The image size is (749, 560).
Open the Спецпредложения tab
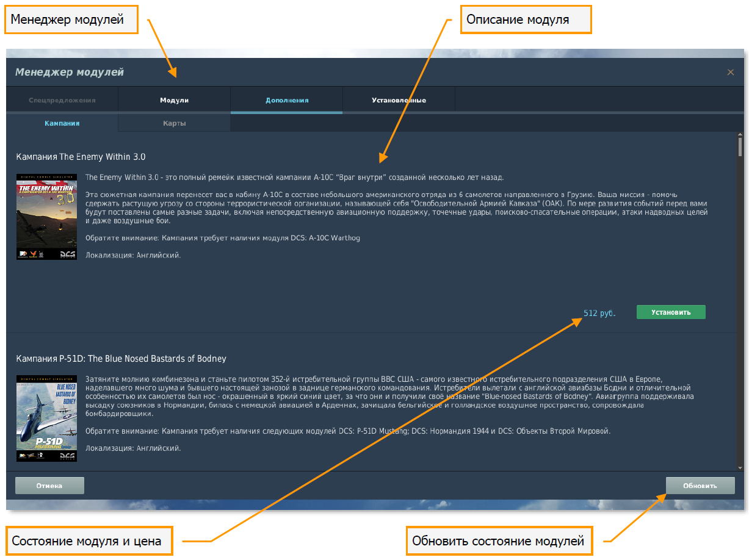[x=62, y=100]
